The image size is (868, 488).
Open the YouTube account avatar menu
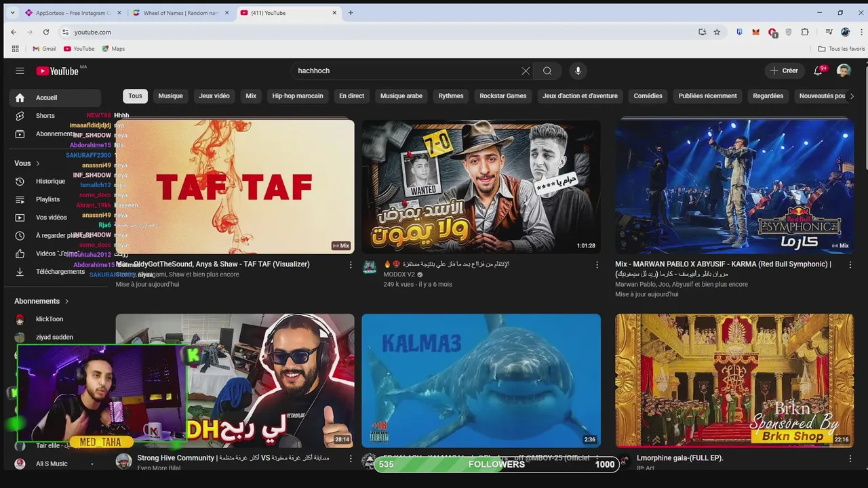pos(844,70)
